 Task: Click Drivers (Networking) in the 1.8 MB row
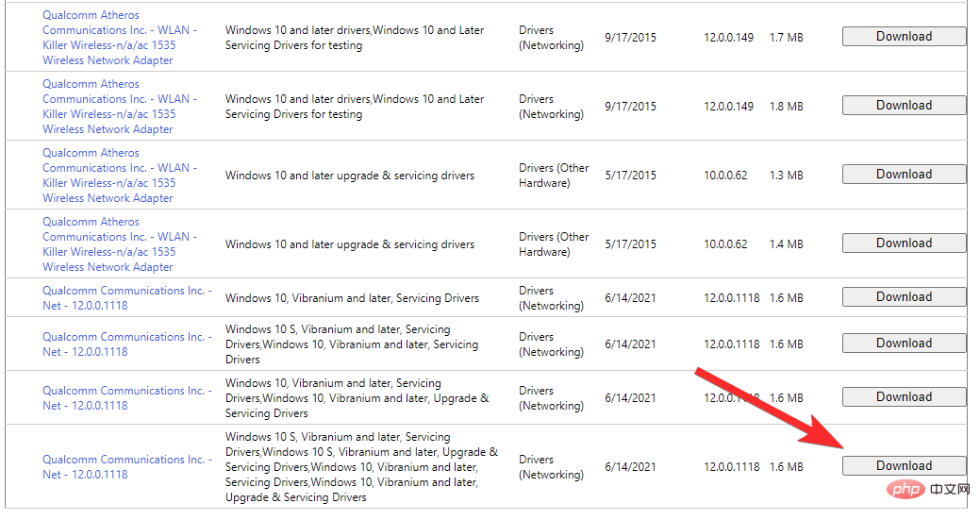551,107
